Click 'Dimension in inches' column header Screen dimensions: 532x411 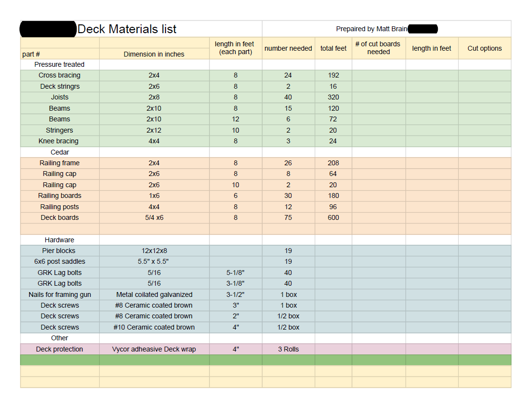(154, 54)
